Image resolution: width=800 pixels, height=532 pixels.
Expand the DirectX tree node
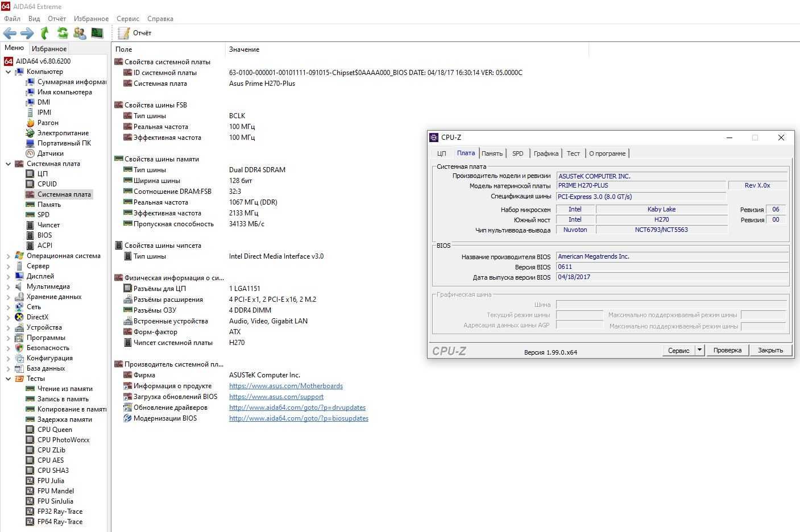tap(8, 318)
